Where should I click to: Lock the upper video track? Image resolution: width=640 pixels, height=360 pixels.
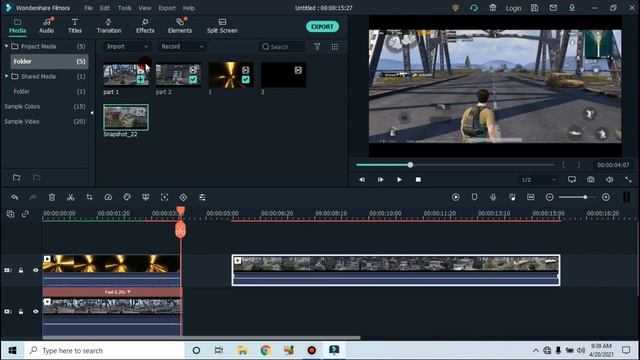21,270
